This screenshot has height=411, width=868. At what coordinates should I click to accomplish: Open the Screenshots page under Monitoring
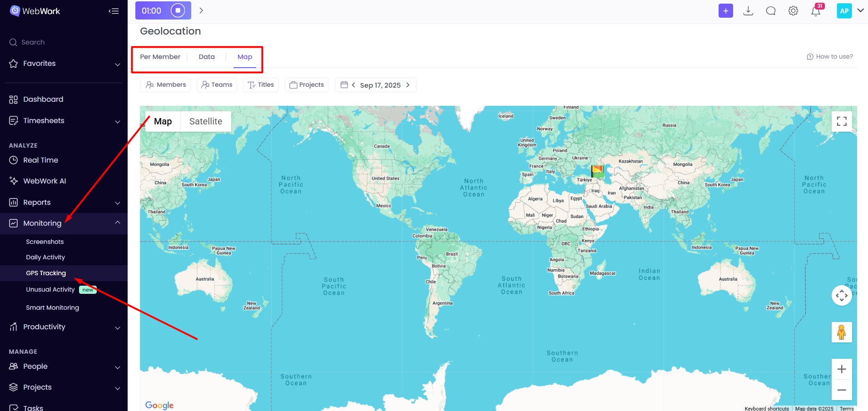pyautogui.click(x=45, y=241)
